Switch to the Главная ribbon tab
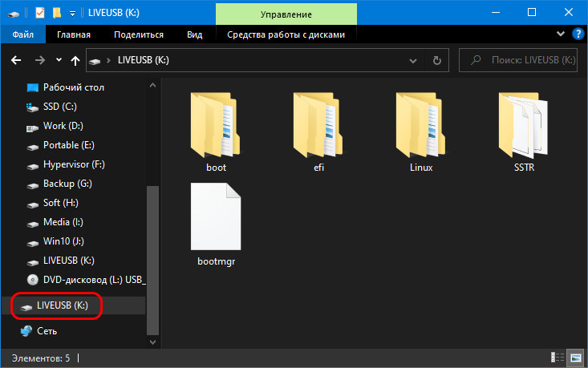This screenshot has width=588, height=368. 74,34
